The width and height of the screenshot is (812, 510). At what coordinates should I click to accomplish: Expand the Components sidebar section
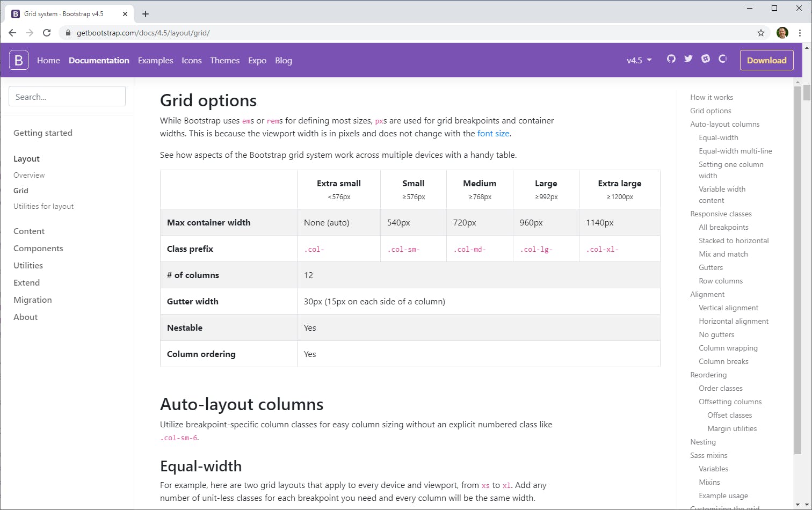[38, 248]
